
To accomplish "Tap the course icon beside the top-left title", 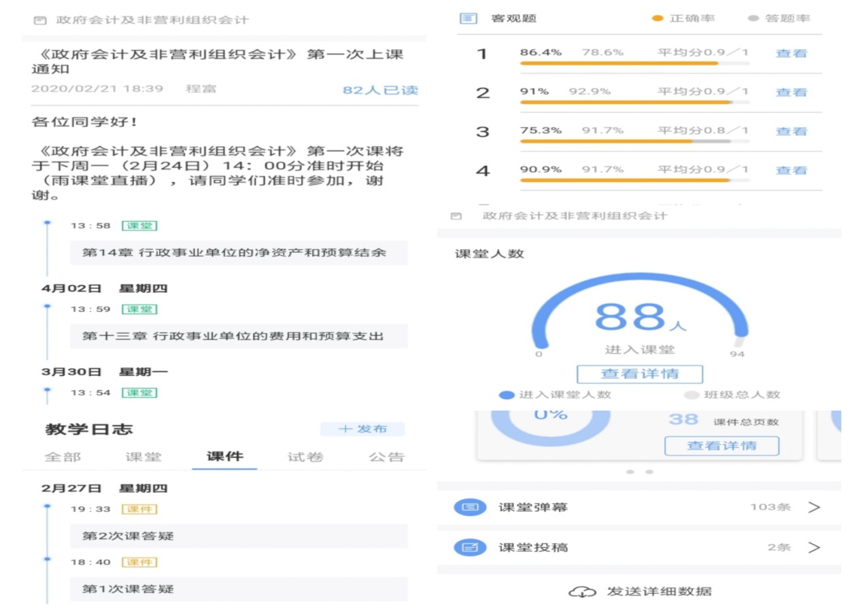I will [x=40, y=20].
